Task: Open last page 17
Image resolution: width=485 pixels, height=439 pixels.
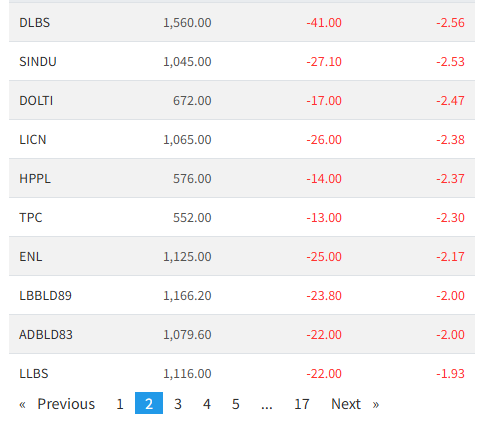Action: [302, 404]
